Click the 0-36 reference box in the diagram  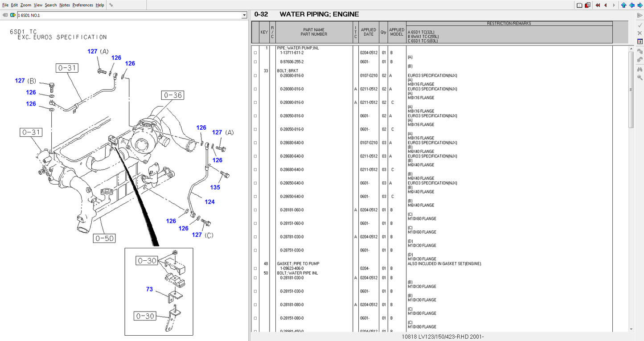point(172,95)
